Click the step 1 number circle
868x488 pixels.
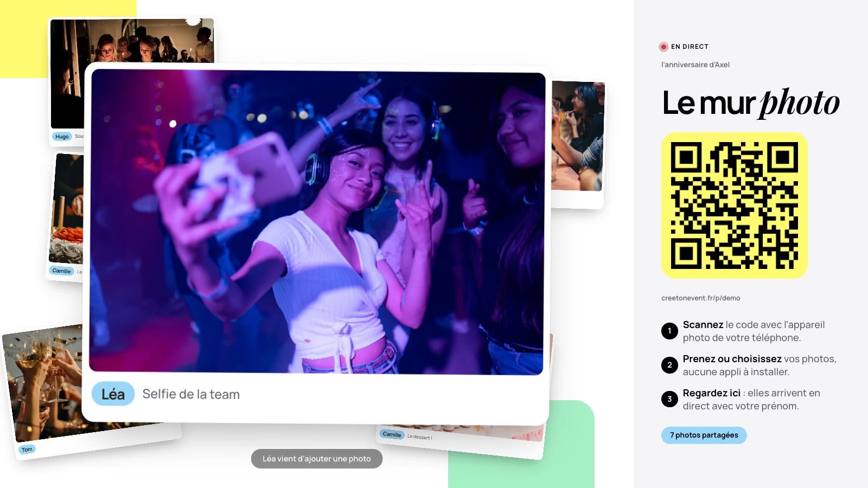(x=669, y=331)
